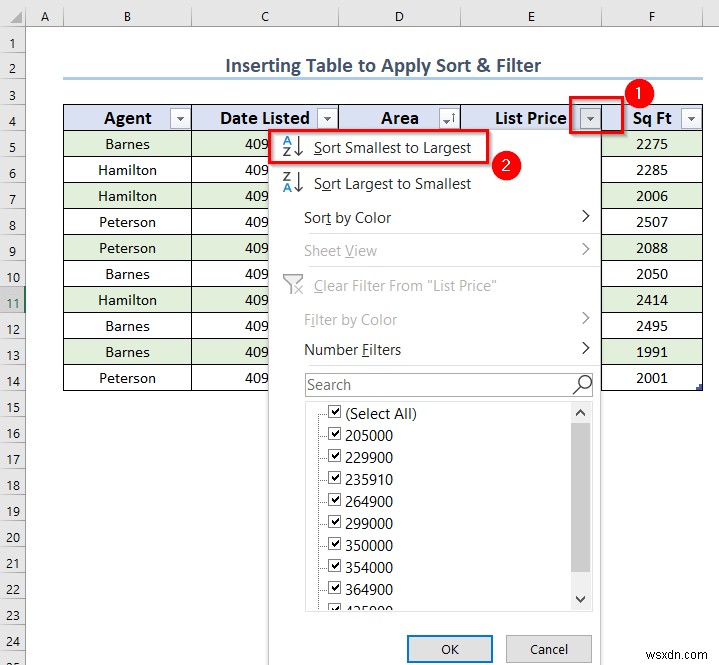Click the checklist scrollbar up arrow
This screenshot has height=665, width=719.
coord(581,413)
